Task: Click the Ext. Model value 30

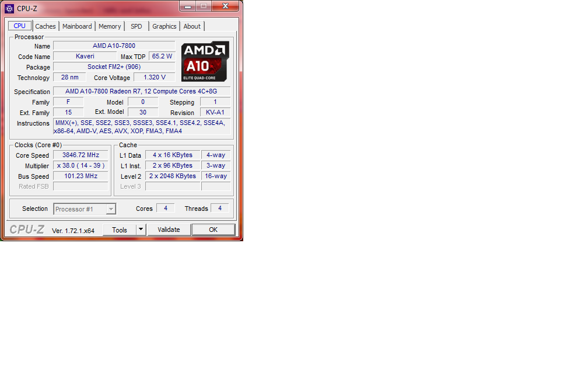Action: click(143, 112)
